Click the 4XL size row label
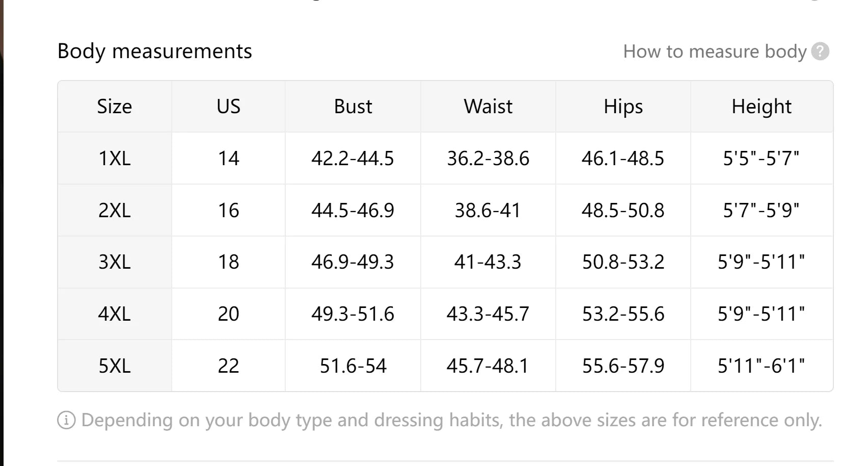Screen dimensions: 868x466 [115, 314]
